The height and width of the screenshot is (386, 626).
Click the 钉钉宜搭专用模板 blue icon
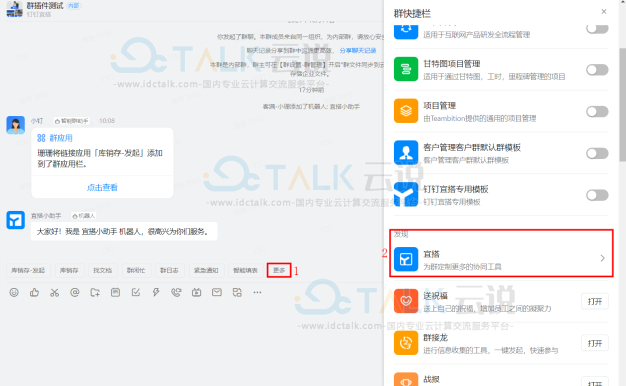[x=406, y=194]
